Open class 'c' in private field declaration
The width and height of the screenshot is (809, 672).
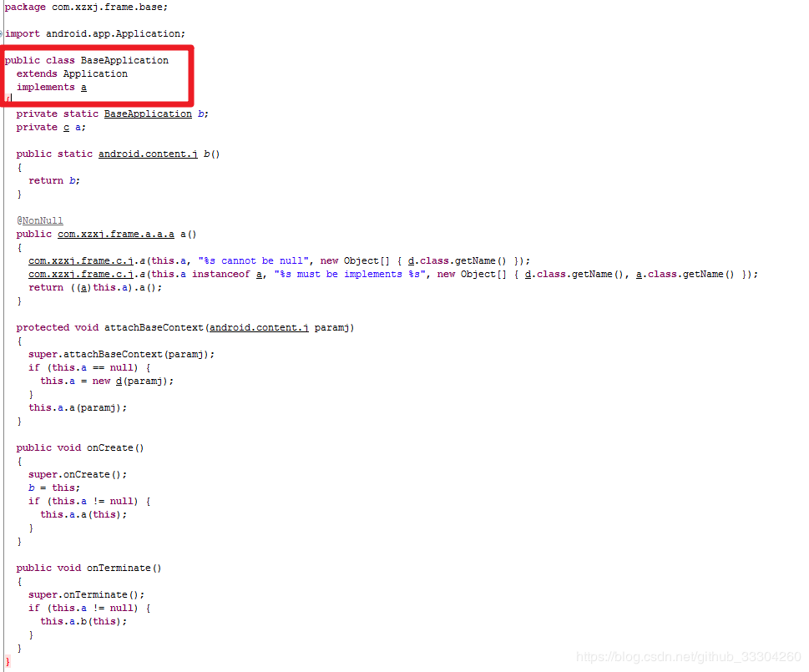(66, 128)
